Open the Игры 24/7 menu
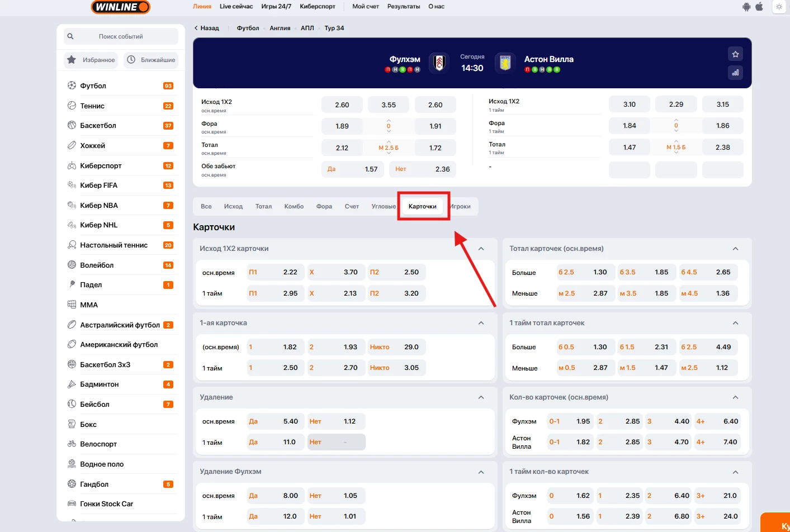Image resolution: width=790 pixels, height=532 pixels. pyautogui.click(x=276, y=7)
